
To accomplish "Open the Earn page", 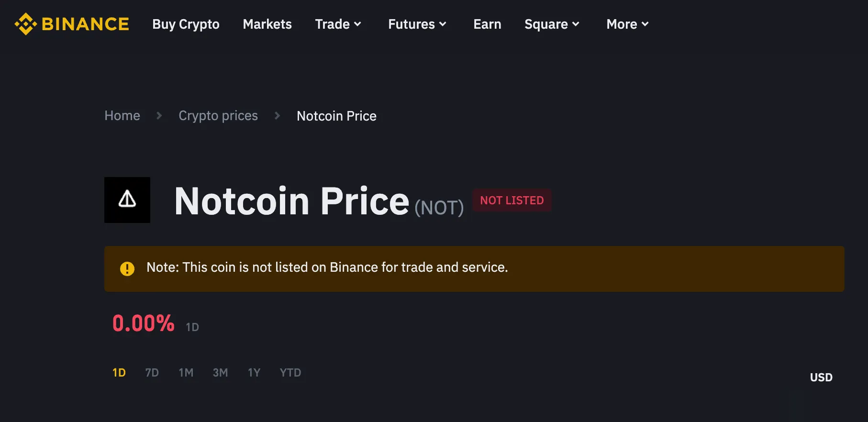I will [x=487, y=24].
